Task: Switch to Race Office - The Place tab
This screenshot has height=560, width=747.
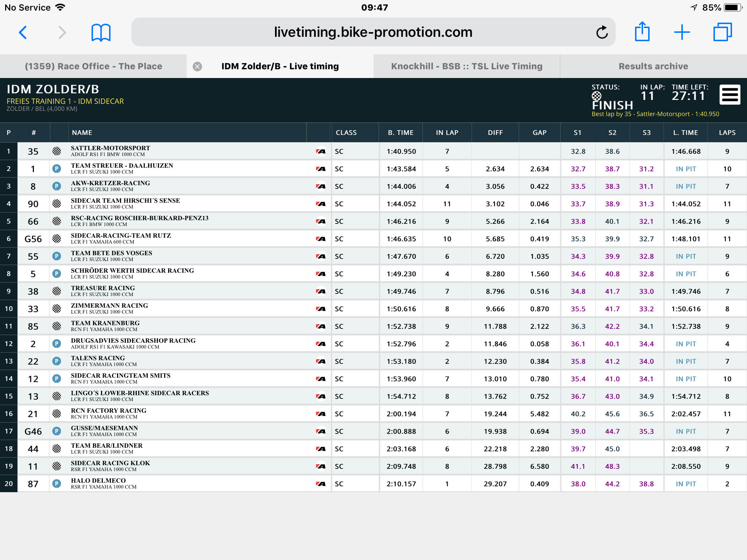Action: 93,66
